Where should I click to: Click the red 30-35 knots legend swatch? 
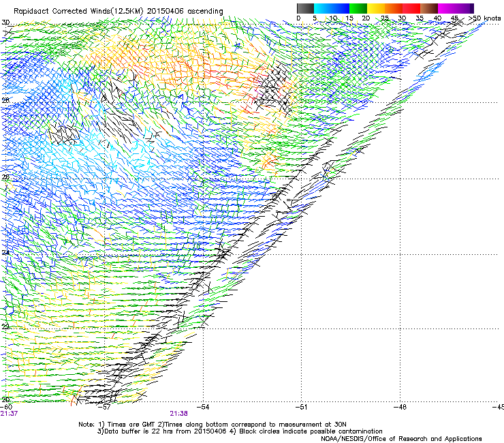click(x=411, y=8)
